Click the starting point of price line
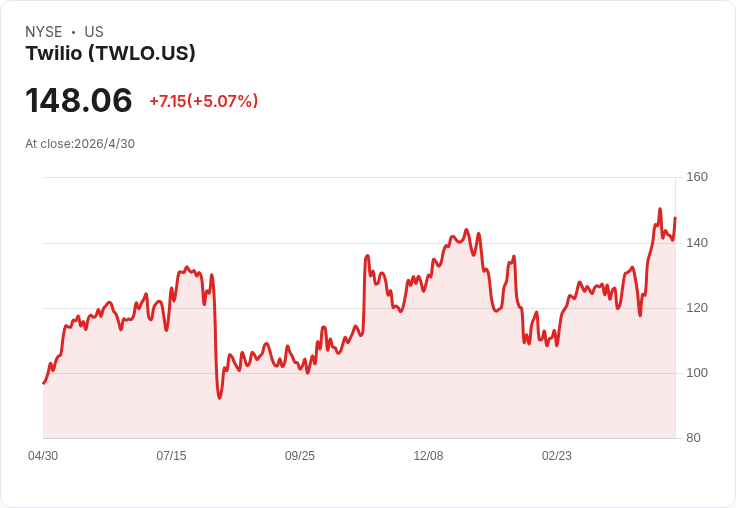Image resolution: width=736 pixels, height=508 pixels. click(44, 383)
